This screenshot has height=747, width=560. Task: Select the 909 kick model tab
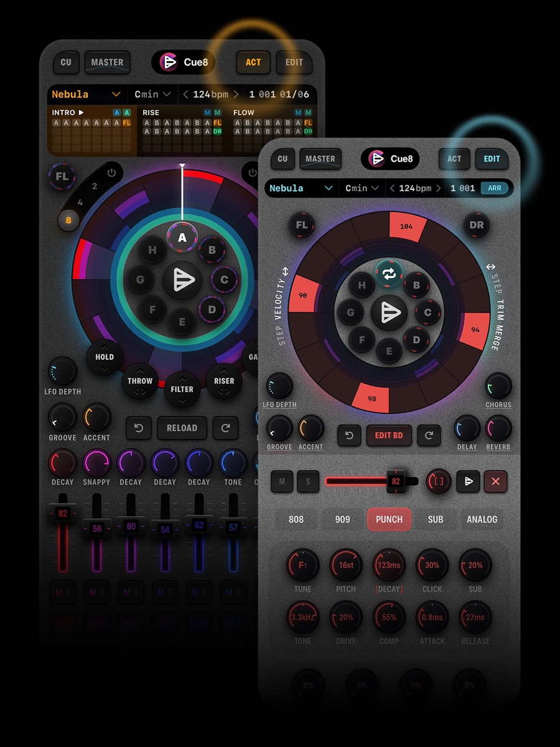tap(342, 519)
